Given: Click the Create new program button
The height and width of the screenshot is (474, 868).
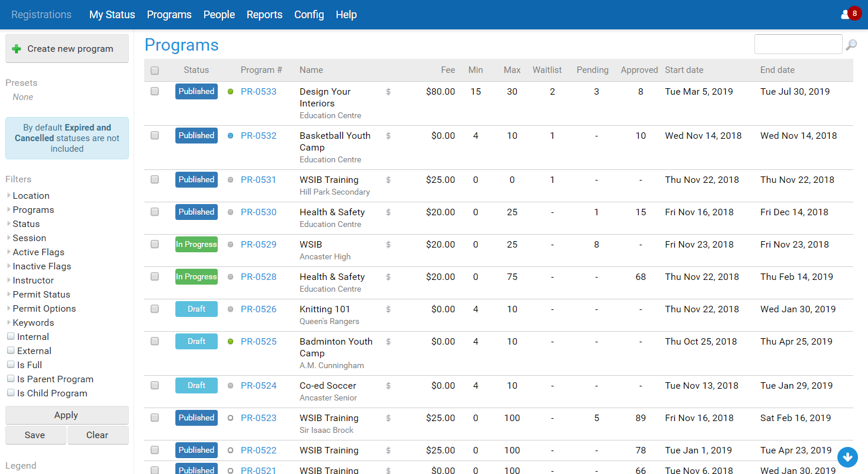Looking at the screenshot, I should click(67, 49).
